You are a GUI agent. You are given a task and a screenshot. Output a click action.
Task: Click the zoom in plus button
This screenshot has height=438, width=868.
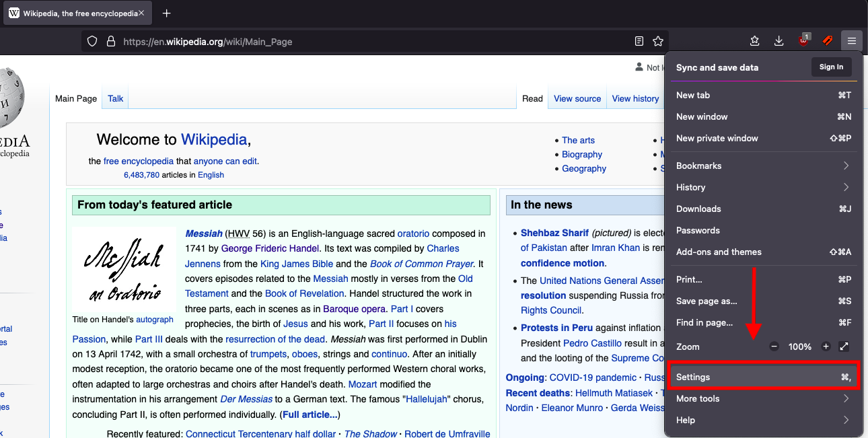(x=826, y=346)
